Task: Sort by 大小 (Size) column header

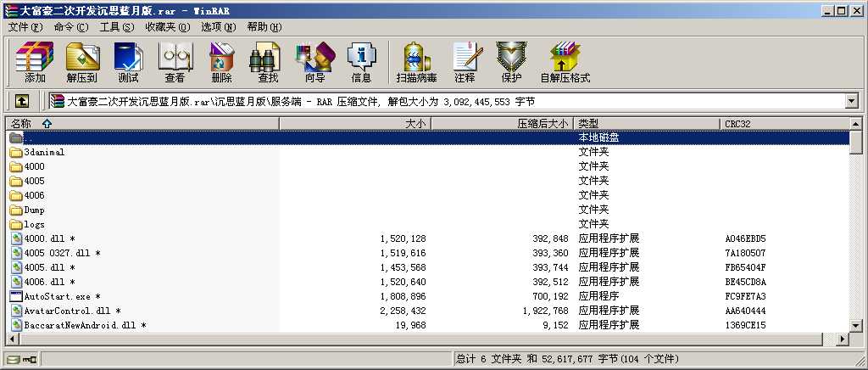Action: coord(355,124)
